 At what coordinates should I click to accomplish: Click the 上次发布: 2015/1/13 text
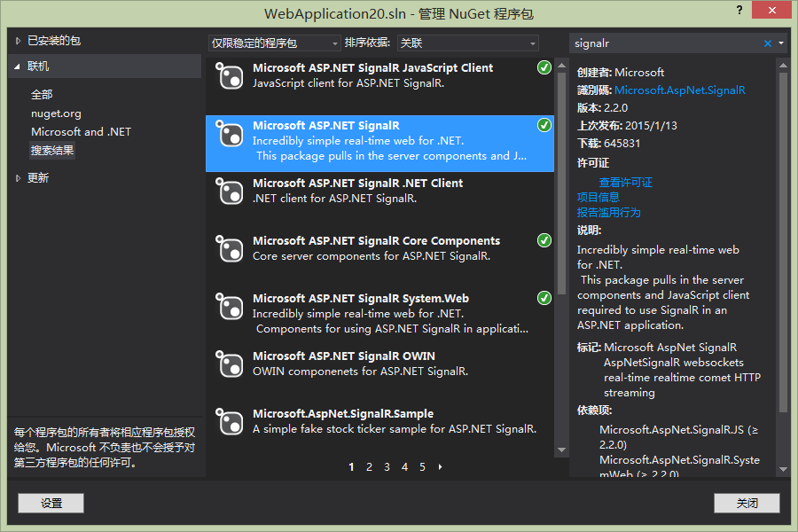point(627,126)
